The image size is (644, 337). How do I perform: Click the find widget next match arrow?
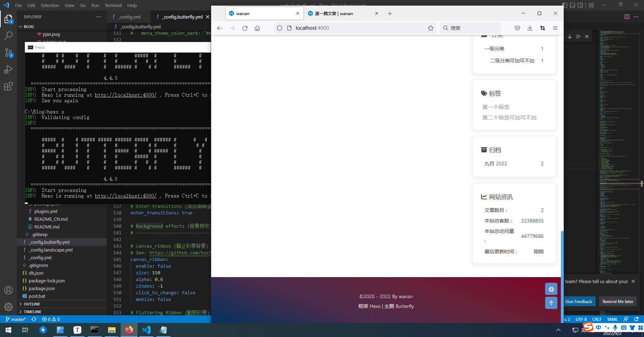(570, 36)
